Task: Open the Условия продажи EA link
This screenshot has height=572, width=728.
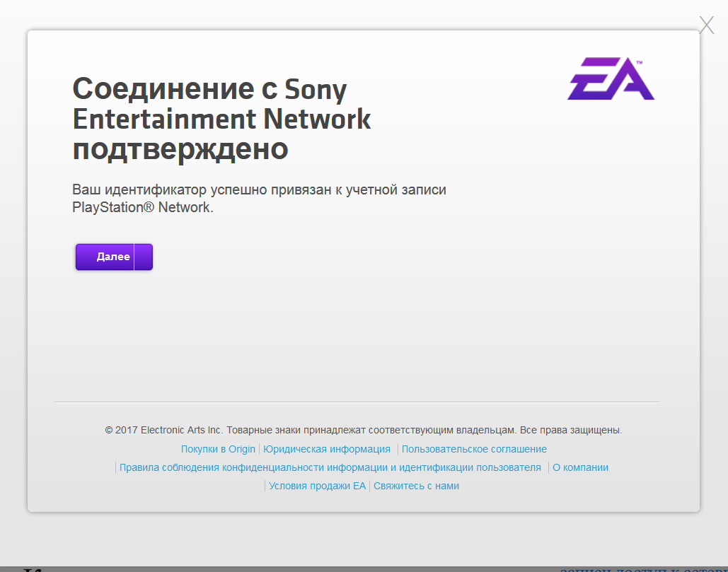Action: (x=317, y=486)
